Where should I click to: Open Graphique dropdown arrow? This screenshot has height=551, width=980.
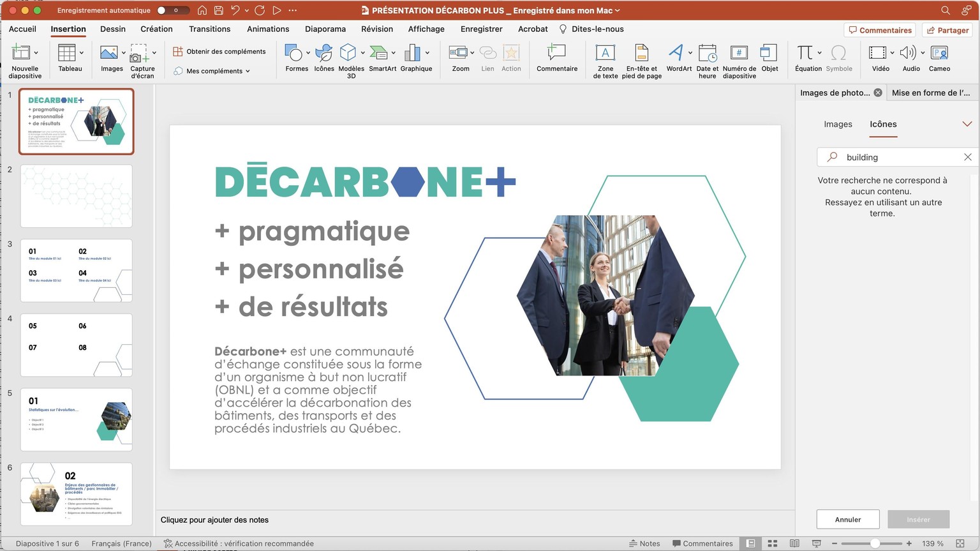[x=427, y=53]
